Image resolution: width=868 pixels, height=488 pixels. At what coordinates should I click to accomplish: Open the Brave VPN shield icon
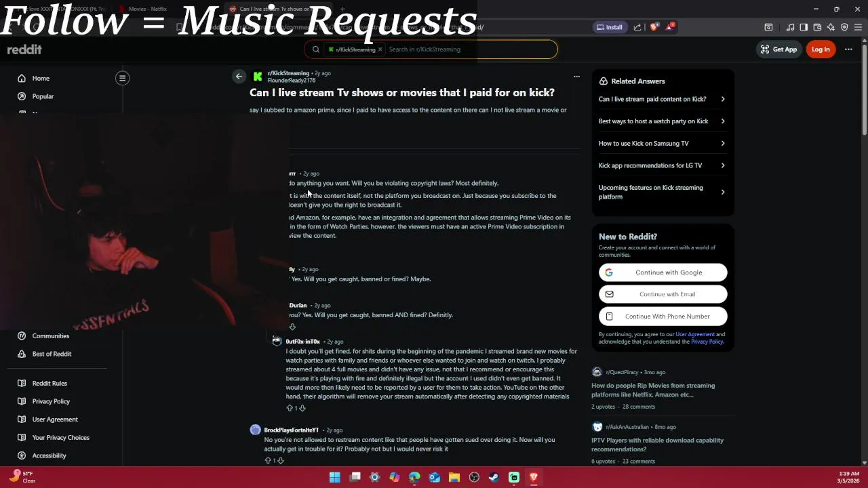(x=844, y=27)
